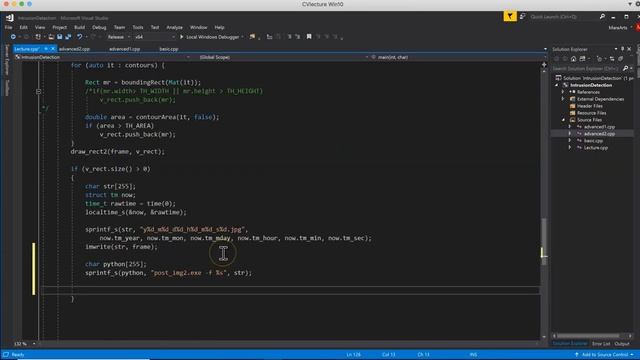Open the Debug menu
The image size is (640, 360).
pos(99,27)
